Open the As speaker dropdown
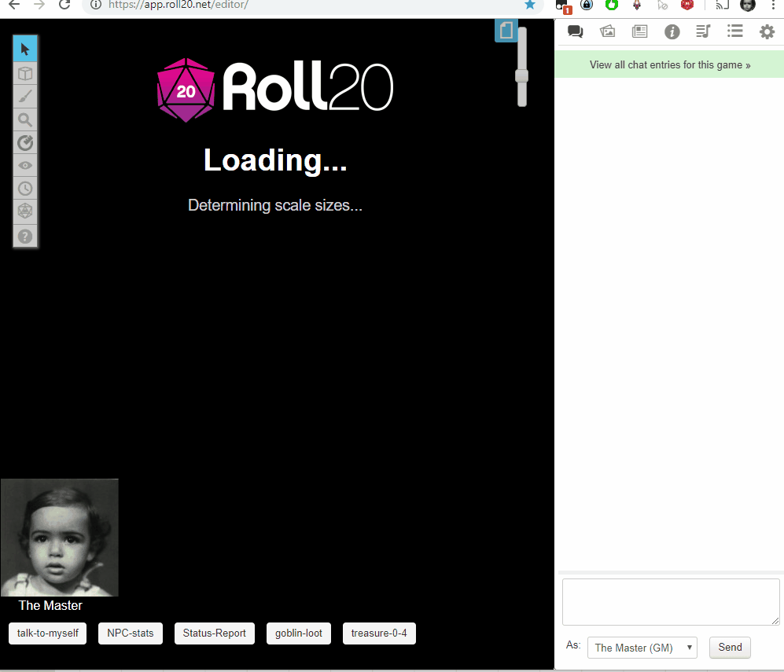Viewport: 784px width, 672px height. tap(642, 648)
